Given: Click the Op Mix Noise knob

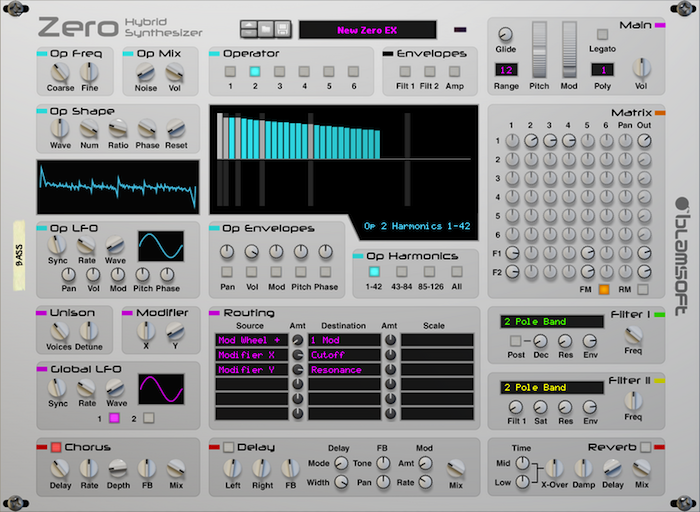Looking at the screenshot, I should 146,72.
